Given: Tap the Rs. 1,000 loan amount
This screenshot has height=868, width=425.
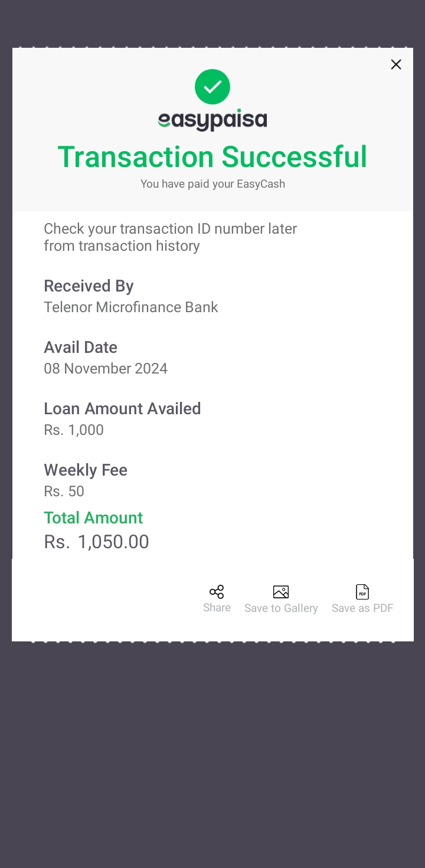Looking at the screenshot, I should click(x=74, y=430).
